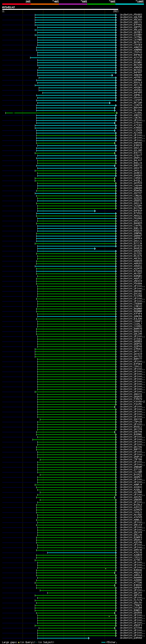Open hit UniRef100_P17079
Viewport: 146px width, 644px height.
tap(131, 600)
